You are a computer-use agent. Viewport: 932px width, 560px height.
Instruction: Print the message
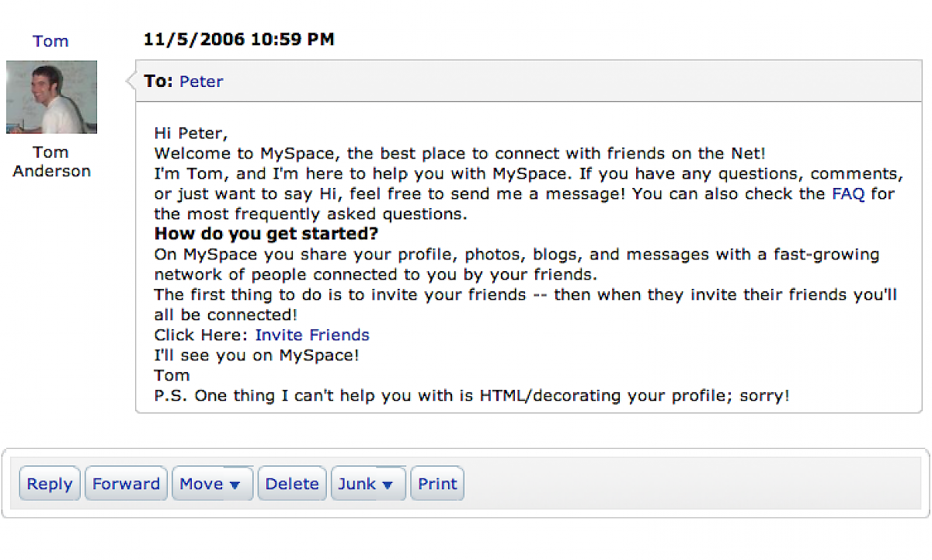point(437,484)
